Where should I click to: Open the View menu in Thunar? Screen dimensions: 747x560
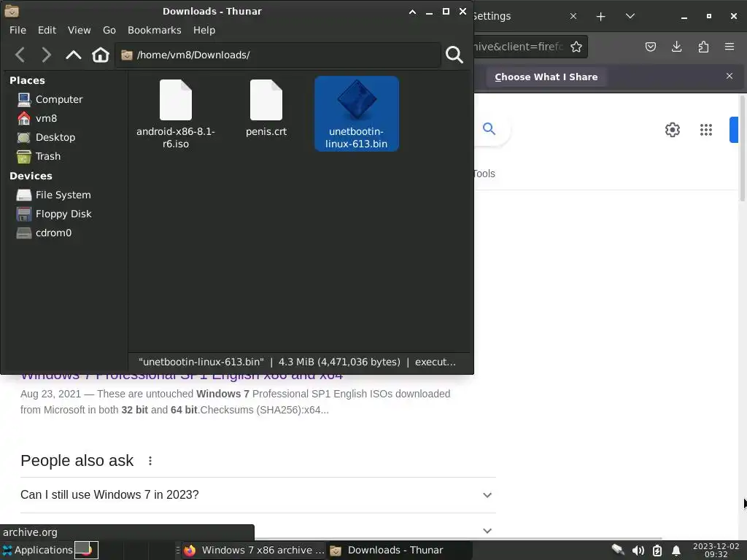(79, 30)
